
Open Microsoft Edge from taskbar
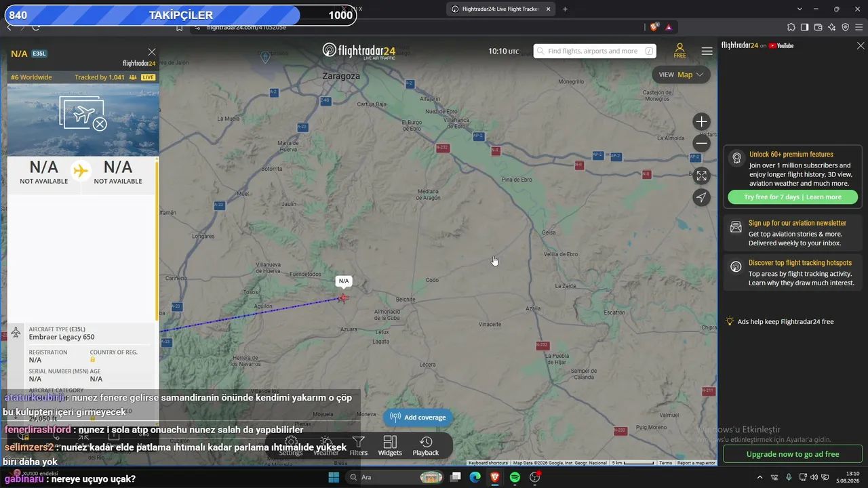point(475,477)
